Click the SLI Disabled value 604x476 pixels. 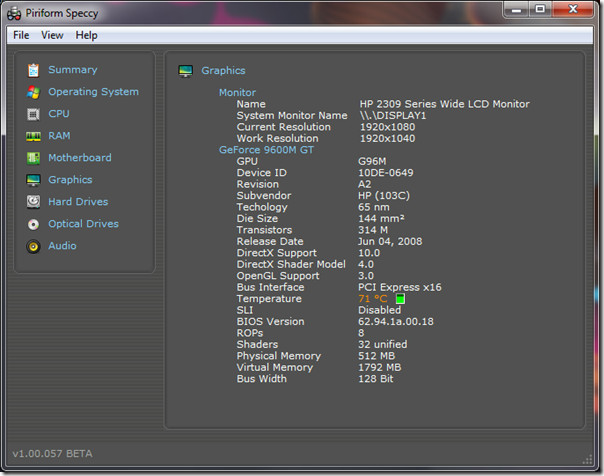click(x=379, y=310)
